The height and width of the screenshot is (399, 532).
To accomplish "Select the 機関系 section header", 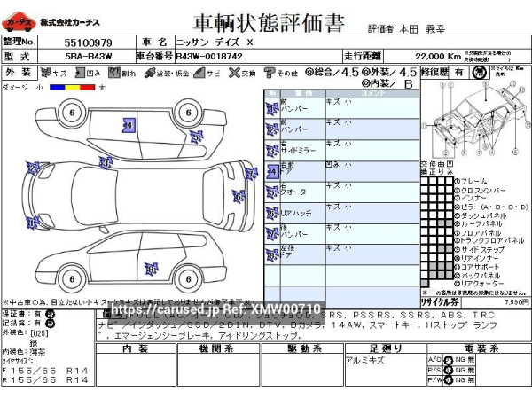I will pyautogui.click(x=218, y=348).
